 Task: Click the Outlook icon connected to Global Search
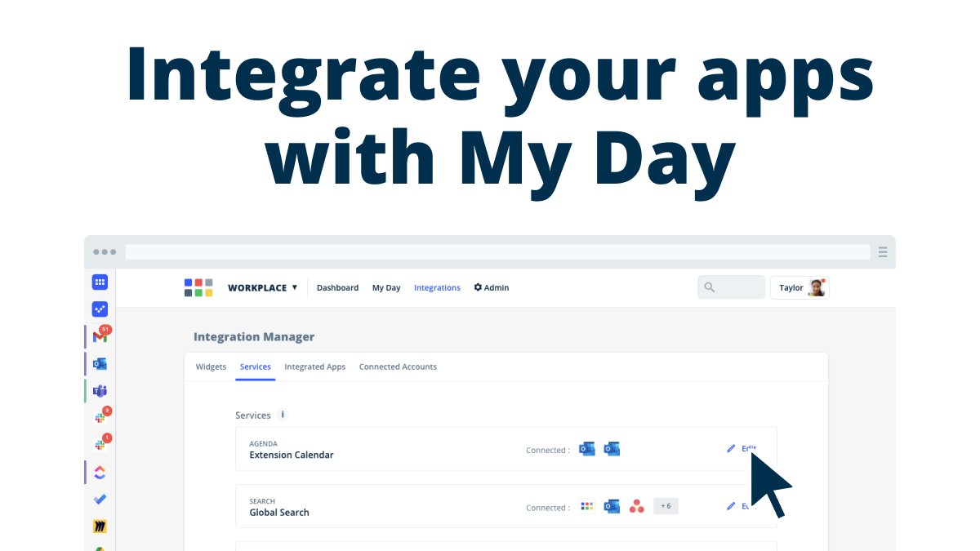pos(611,506)
